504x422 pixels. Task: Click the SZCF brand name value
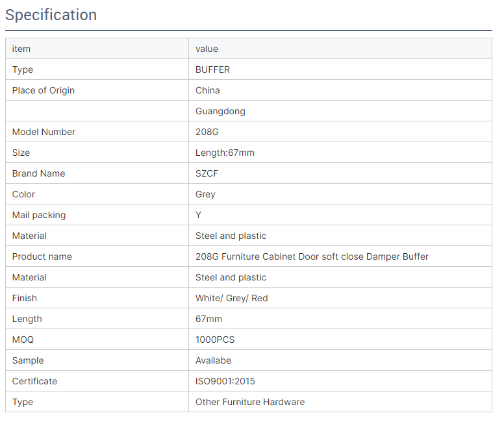pos(207,173)
